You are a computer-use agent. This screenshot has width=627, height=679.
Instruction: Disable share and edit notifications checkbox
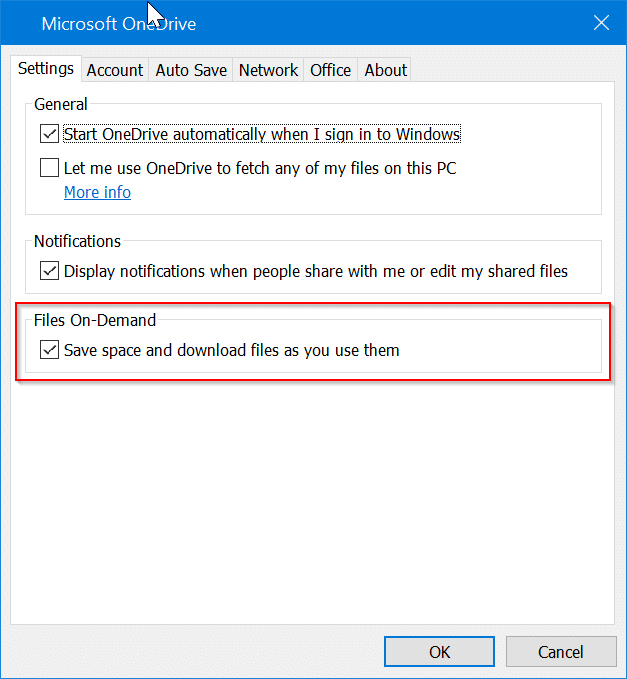pos(49,271)
